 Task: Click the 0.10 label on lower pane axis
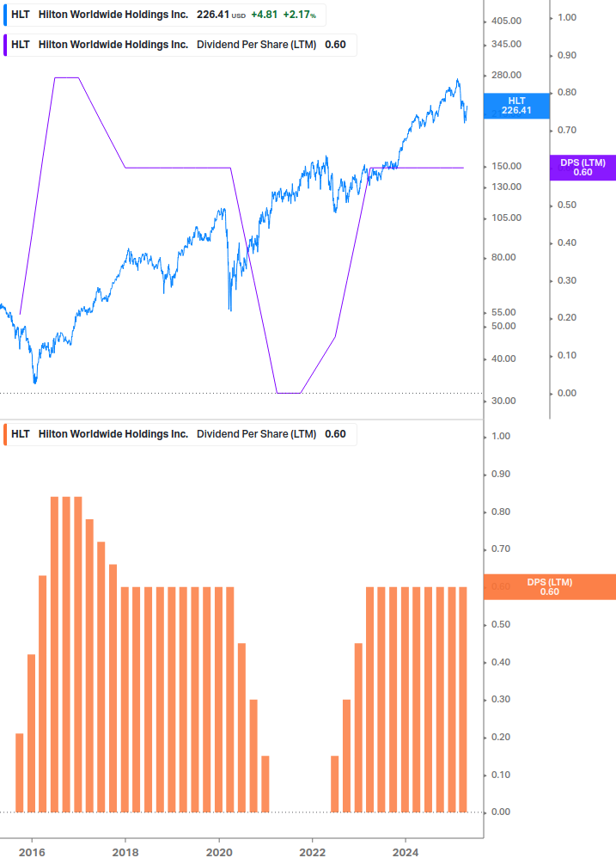(x=501, y=775)
